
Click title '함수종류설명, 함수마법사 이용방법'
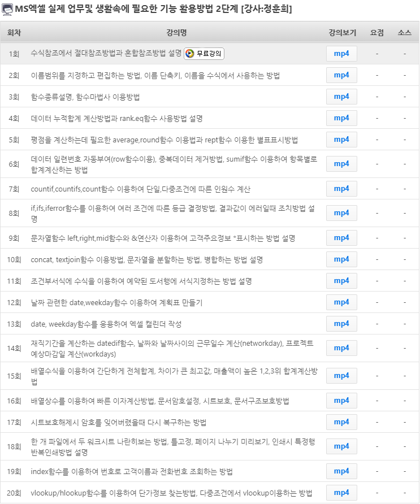[85, 97]
